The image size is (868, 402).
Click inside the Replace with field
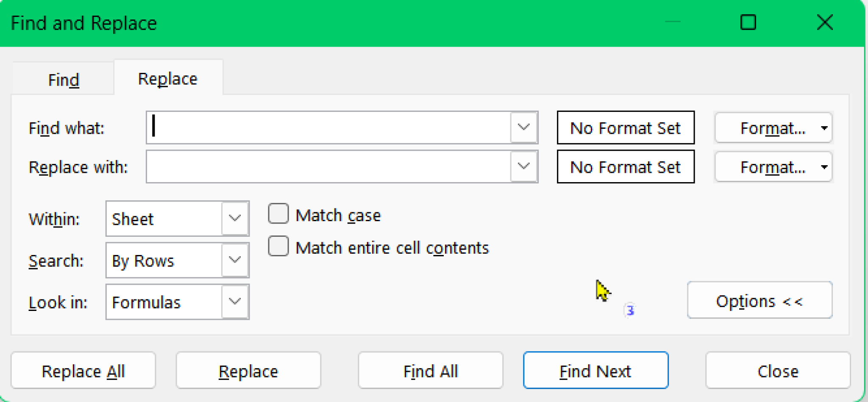click(331, 166)
